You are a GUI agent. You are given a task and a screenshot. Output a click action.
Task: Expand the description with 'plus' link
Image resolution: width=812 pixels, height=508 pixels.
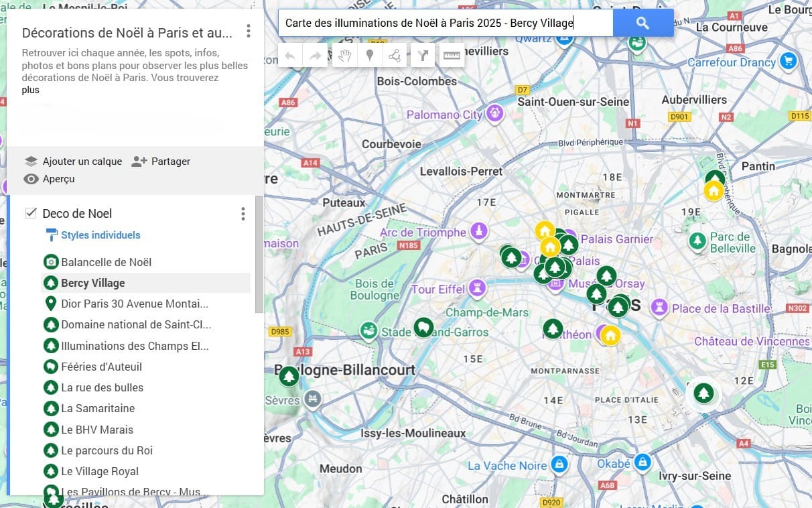pyautogui.click(x=30, y=90)
